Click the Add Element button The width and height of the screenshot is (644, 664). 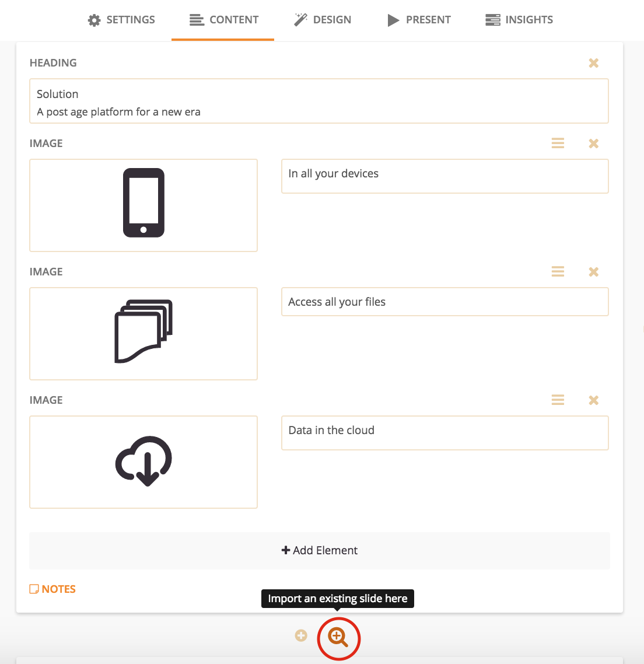point(320,550)
